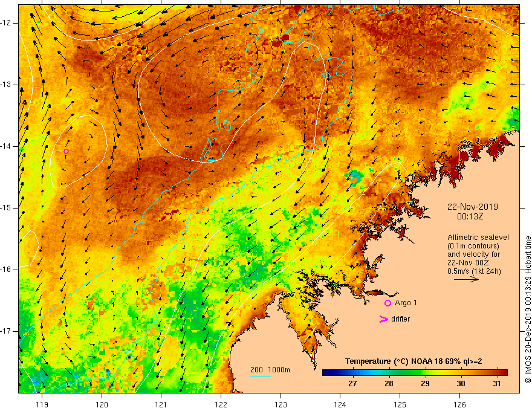
Task: Click the longitude label '122'
Action: coord(221,404)
